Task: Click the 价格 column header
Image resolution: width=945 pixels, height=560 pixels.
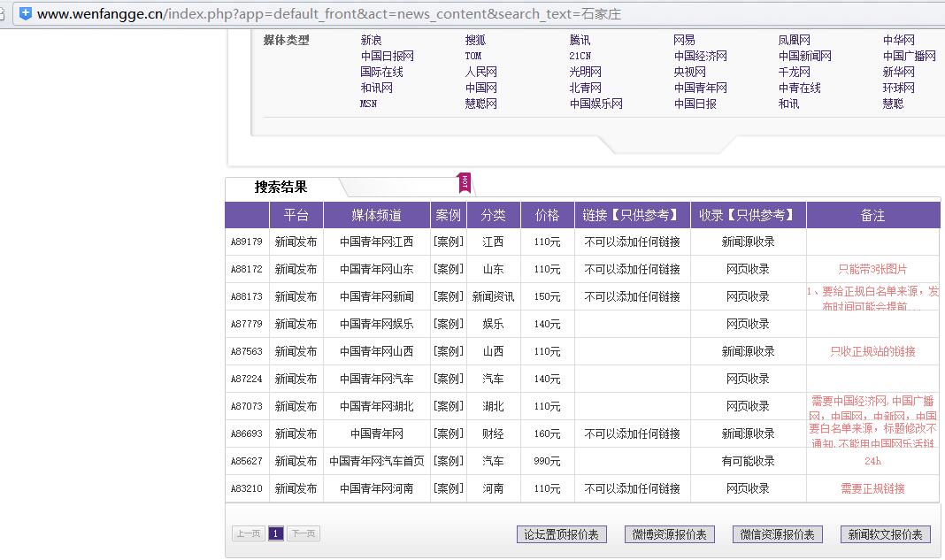Action: coord(547,215)
